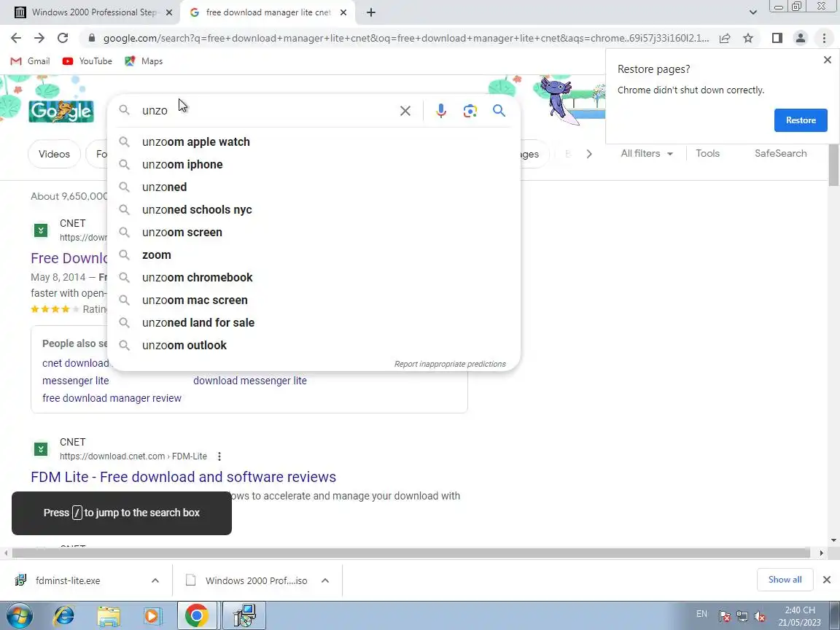Click muted volume tray icon
Viewport: 840px width, 630px height.
760,616
